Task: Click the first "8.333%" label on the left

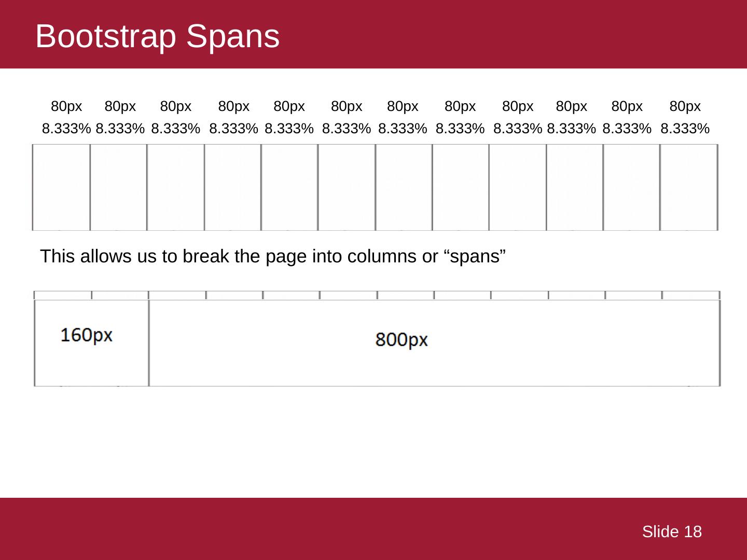Action: (66, 128)
